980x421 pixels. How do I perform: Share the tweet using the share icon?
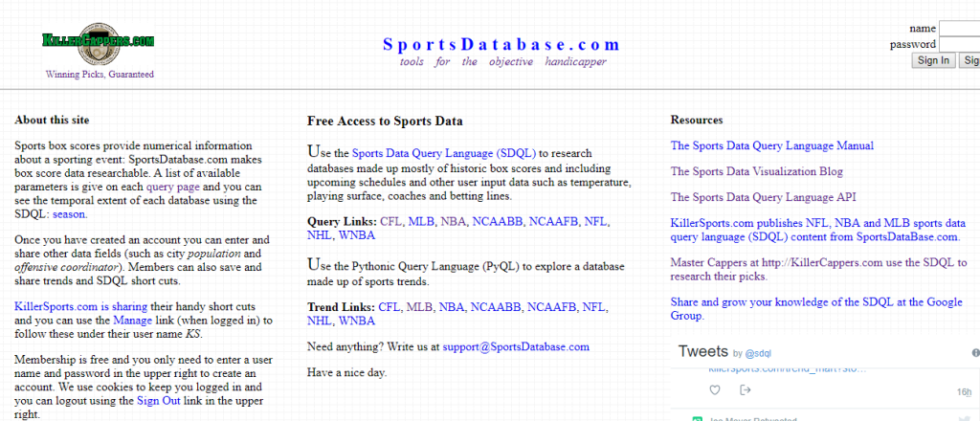pyautogui.click(x=745, y=390)
